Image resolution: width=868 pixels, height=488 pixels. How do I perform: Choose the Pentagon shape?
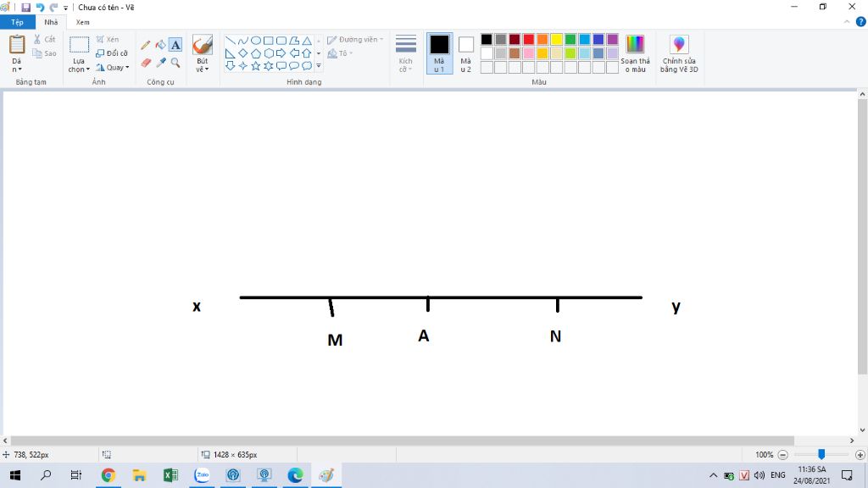(256, 53)
